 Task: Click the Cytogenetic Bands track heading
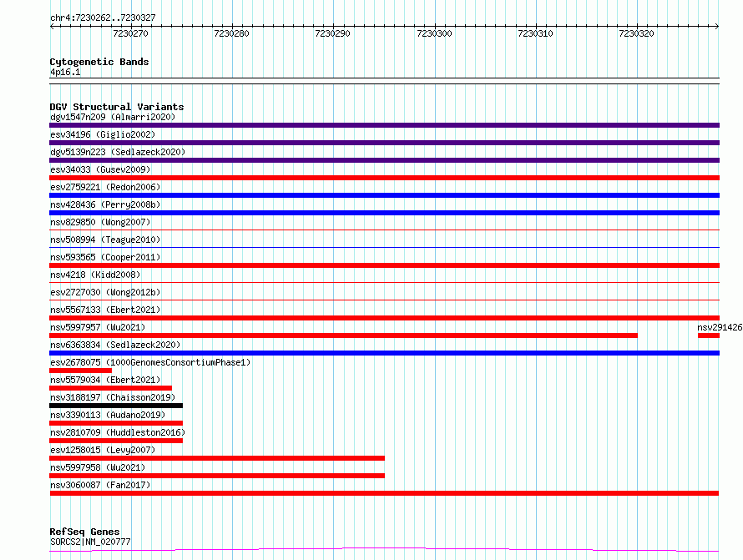pos(99,62)
